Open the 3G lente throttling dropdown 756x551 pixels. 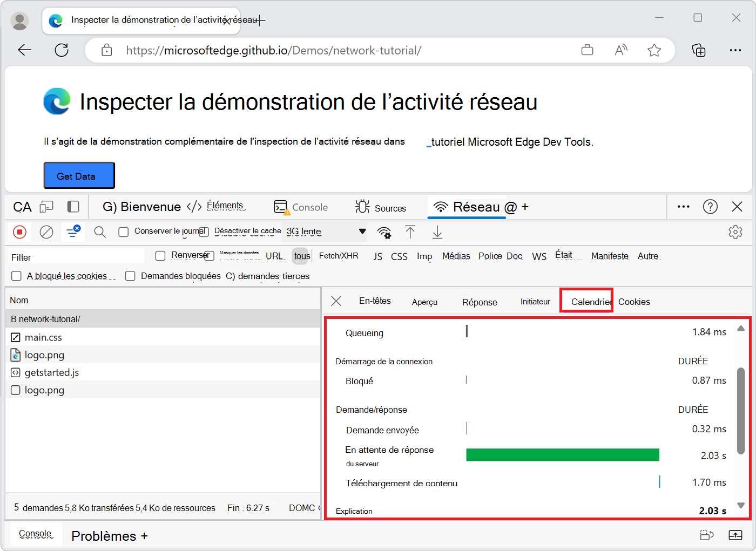(x=326, y=232)
